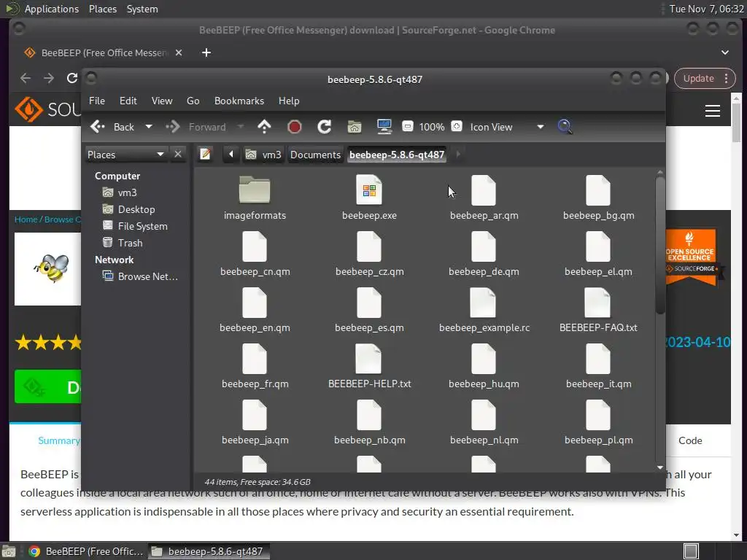747x560 pixels.
Task: Open Places menu in top panel
Action: pos(102,9)
